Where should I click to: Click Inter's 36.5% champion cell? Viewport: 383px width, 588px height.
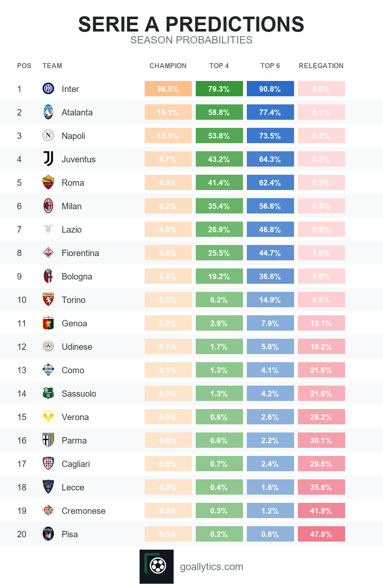point(168,89)
